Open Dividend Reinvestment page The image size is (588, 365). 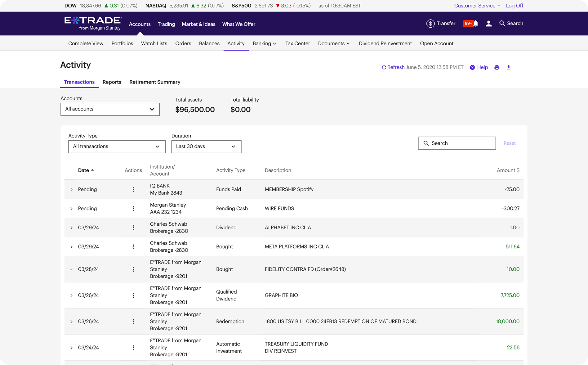[x=385, y=43]
